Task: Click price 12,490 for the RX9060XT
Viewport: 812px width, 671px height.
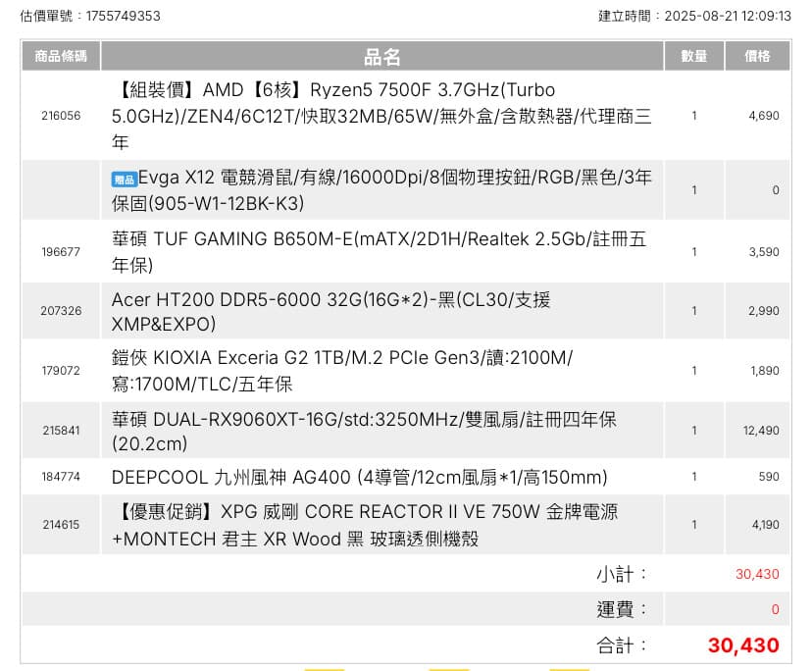Action: [x=761, y=431]
